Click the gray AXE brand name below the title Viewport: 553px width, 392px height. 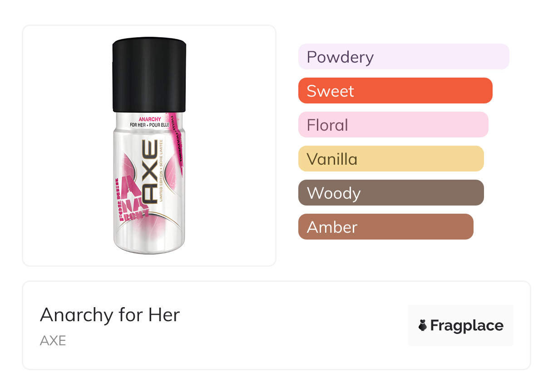click(53, 340)
